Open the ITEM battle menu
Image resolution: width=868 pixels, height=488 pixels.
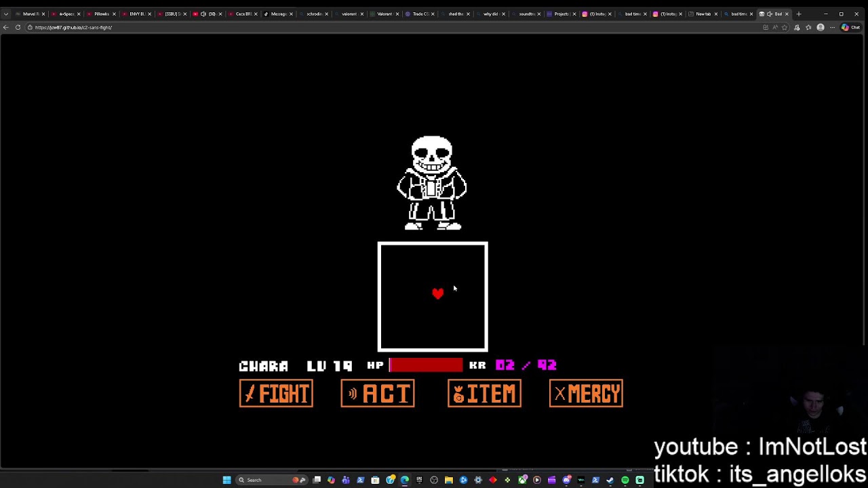click(x=484, y=394)
